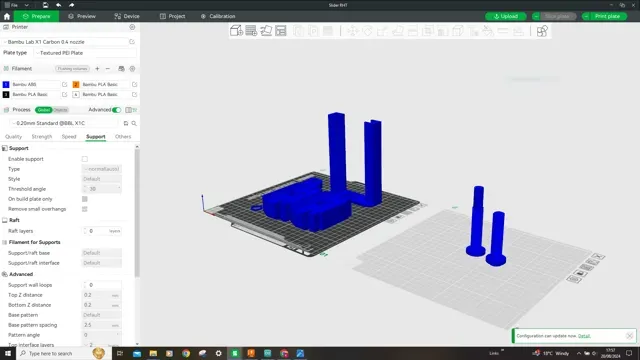This screenshot has width=640, height=360.
Task: Select the Move tool in the toolbar
Action: click(x=353, y=31)
